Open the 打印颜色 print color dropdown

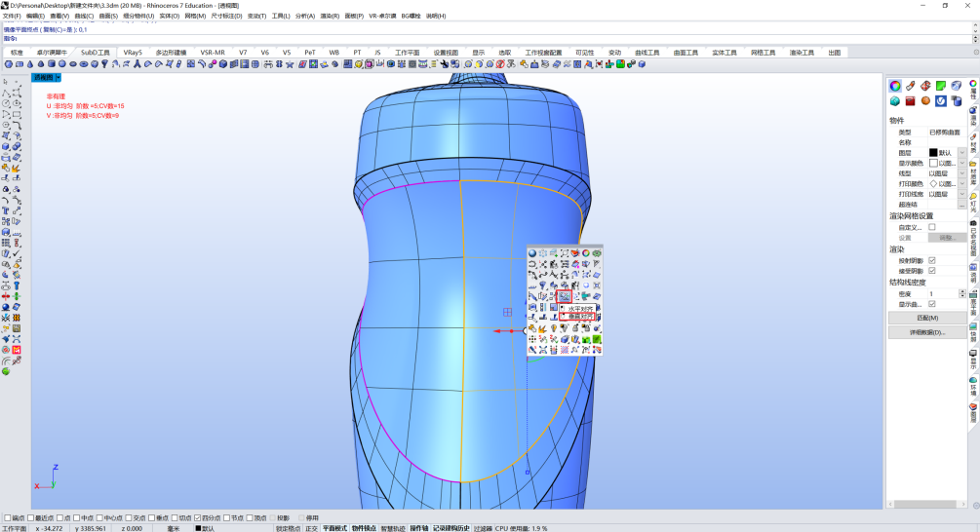pos(961,183)
